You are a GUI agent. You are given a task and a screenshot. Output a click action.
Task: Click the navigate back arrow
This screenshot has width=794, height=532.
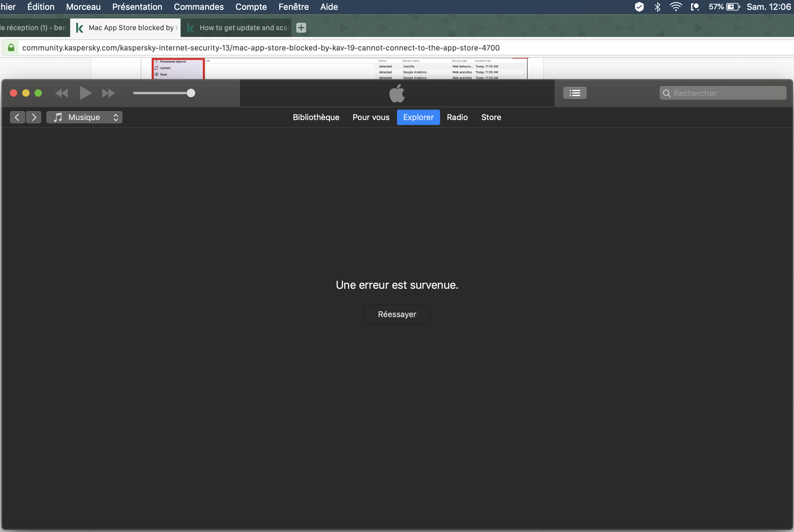tap(17, 117)
